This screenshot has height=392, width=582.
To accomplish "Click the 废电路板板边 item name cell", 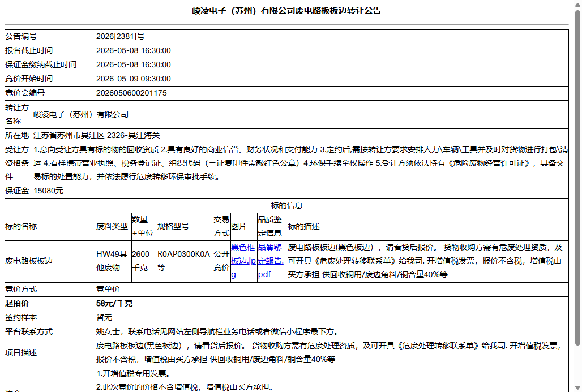I will pos(50,261).
